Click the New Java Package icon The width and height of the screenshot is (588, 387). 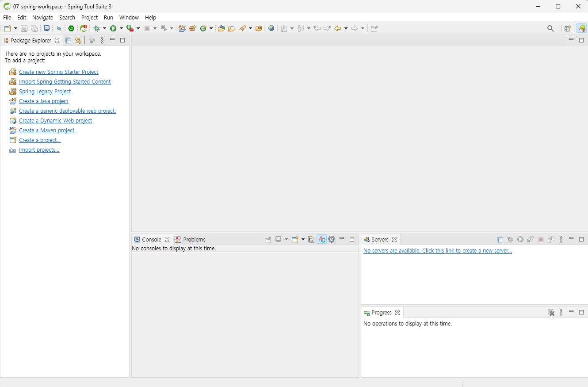[192, 28]
